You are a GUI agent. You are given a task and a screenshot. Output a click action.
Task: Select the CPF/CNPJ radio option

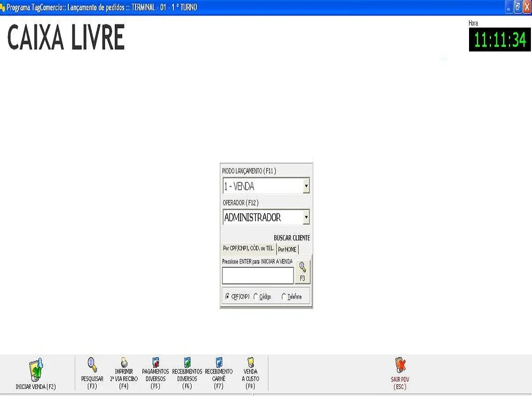[x=227, y=296]
